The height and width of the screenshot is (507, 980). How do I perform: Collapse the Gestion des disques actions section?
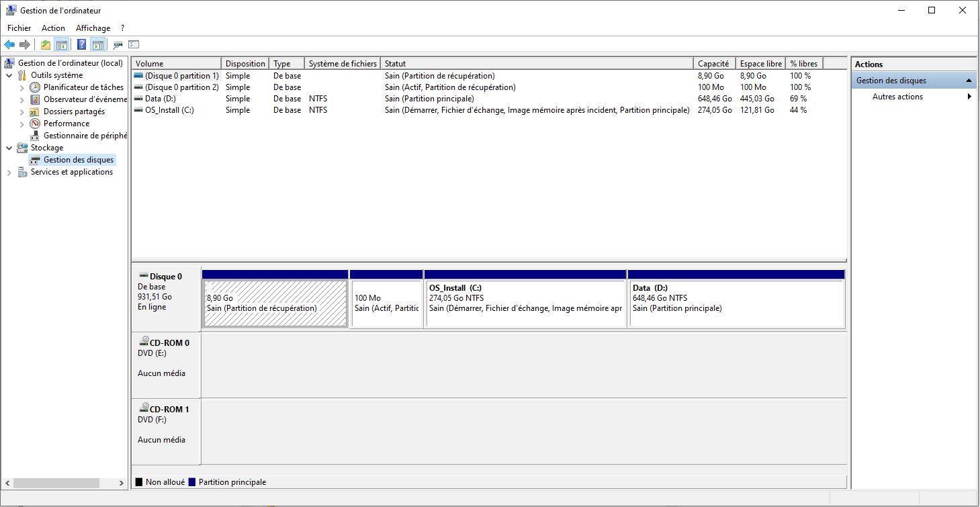coord(969,81)
